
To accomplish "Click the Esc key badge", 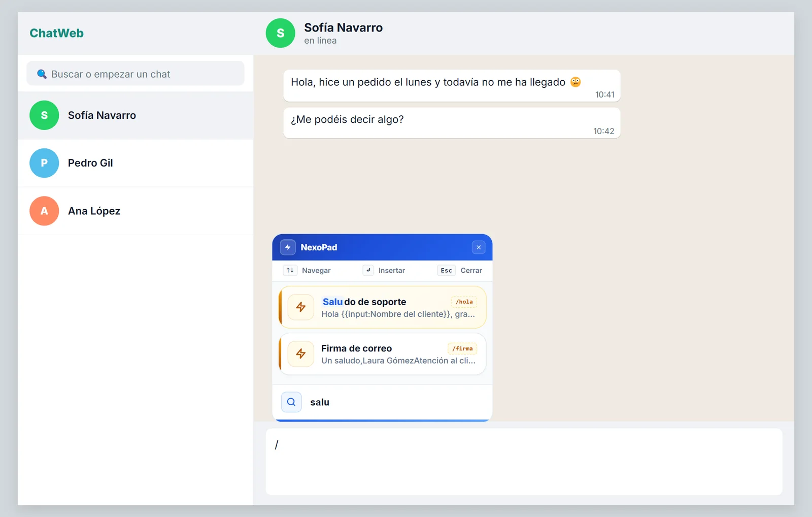I will pos(446,270).
